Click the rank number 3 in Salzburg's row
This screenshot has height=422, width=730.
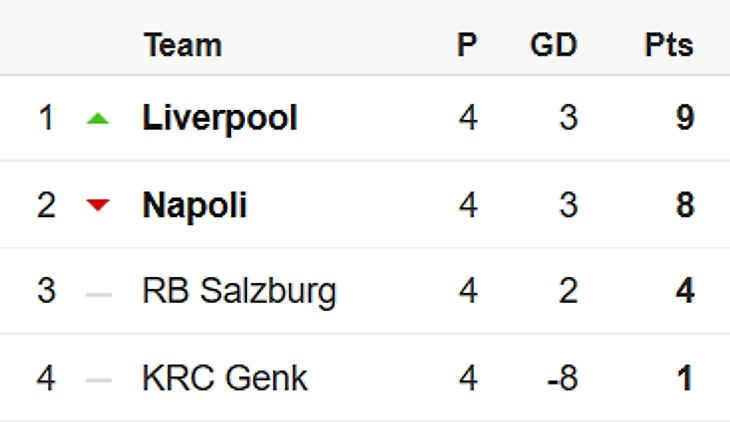coord(46,293)
